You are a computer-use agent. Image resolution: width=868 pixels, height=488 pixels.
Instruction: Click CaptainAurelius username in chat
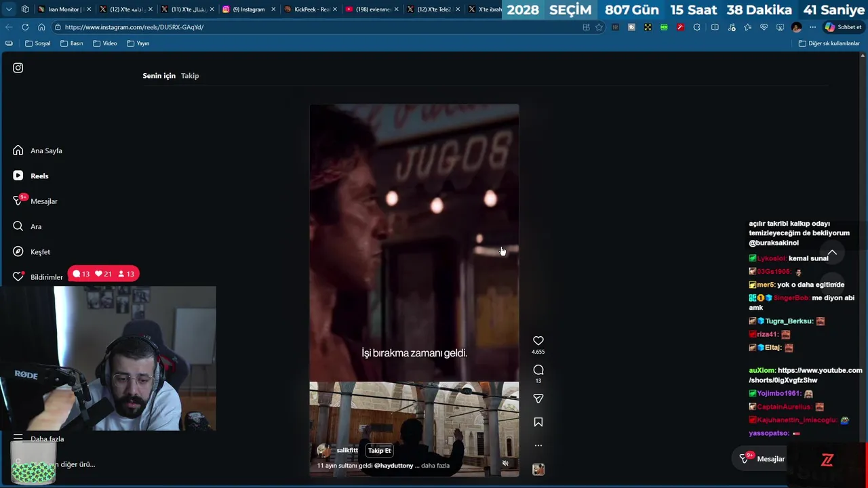click(784, 407)
